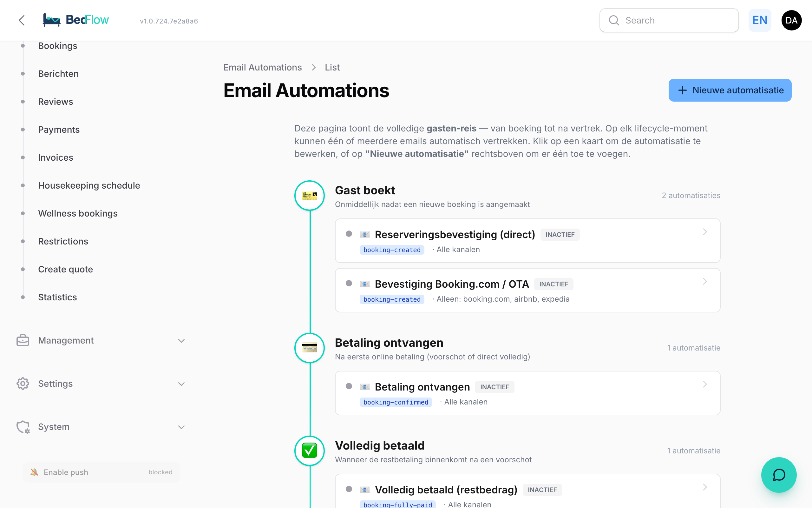This screenshot has height=508, width=812.
Task: Click the 'blocked' push status label
Action: [x=160, y=472]
